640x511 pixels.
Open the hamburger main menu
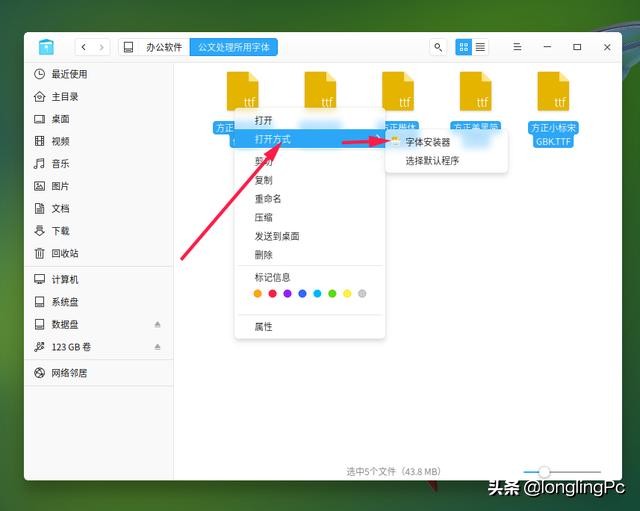pyautogui.click(x=517, y=47)
